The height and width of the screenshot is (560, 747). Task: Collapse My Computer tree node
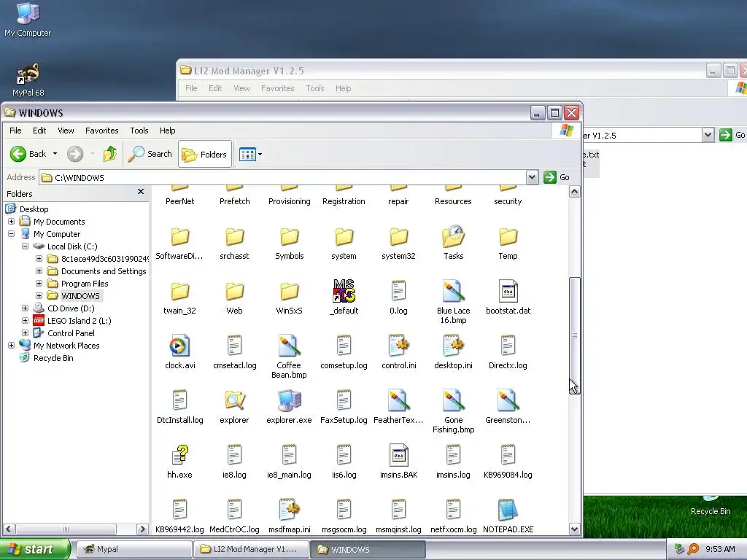[x=12, y=234]
